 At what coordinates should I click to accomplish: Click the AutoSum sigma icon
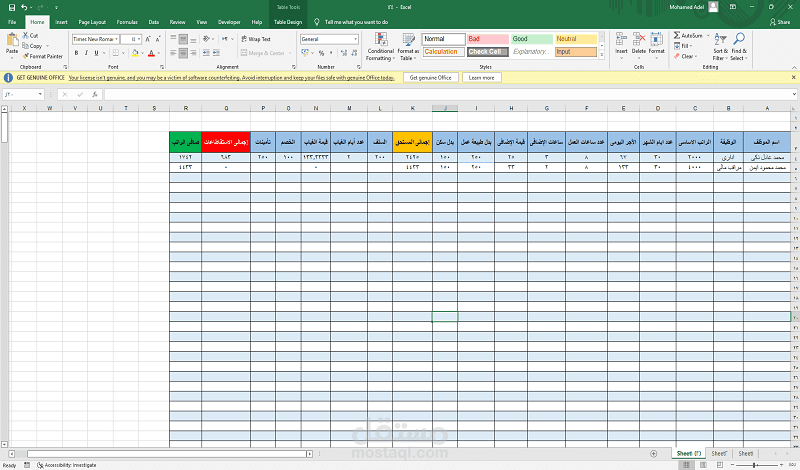677,35
